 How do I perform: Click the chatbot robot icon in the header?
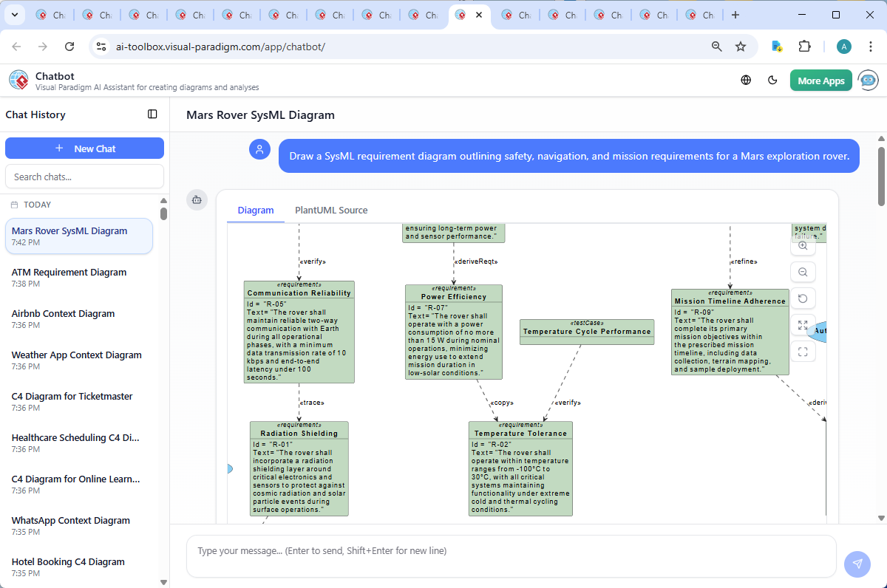click(x=867, y=80)
